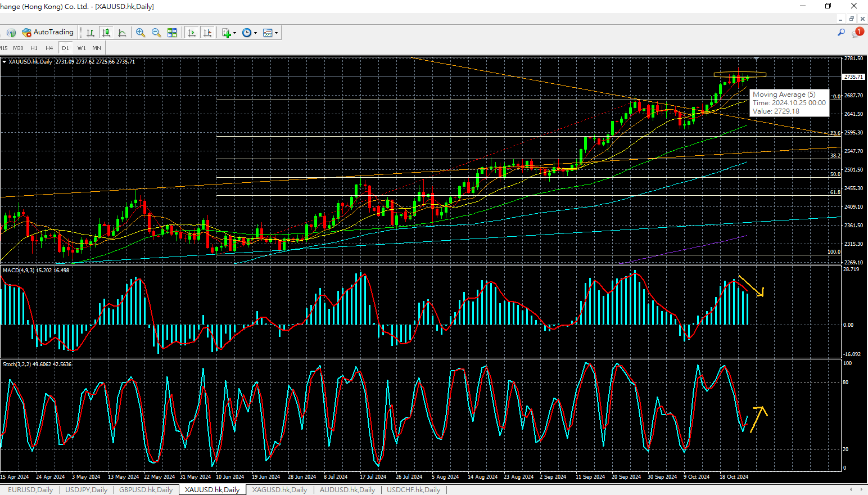Zoom out of the chart
This screenshot has height=495, width=868.
click(156, 33)
